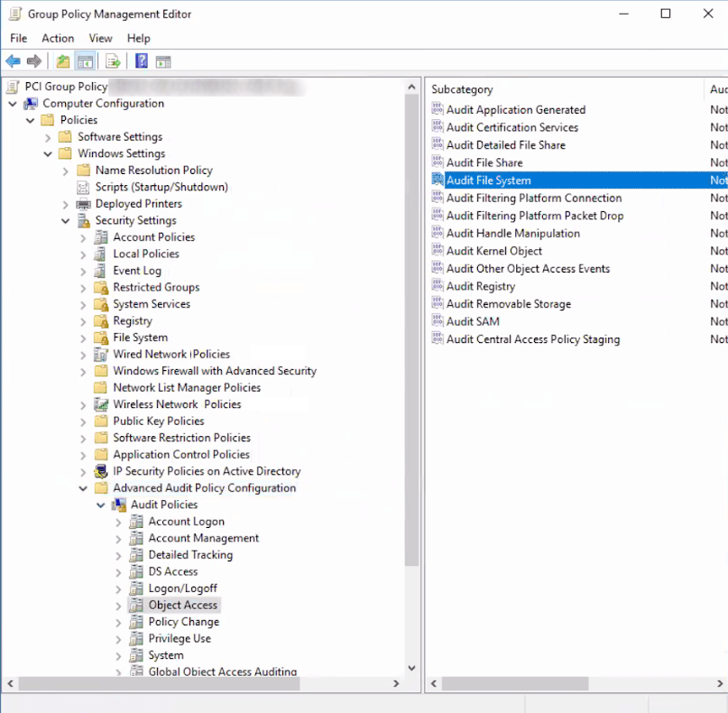Image resolution: width=728 pixels, height=713 pixels.
Task: Select Software Restriction Policies node
Action: 181,438
